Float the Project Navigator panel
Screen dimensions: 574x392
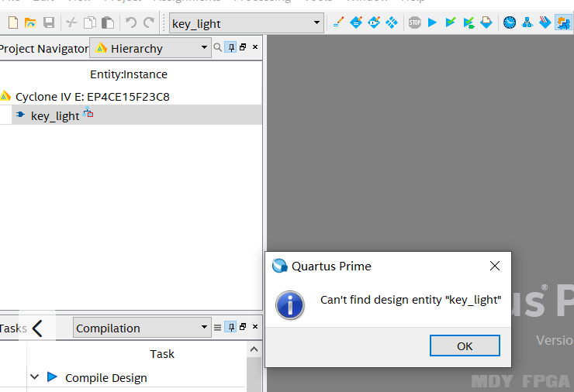243,48
